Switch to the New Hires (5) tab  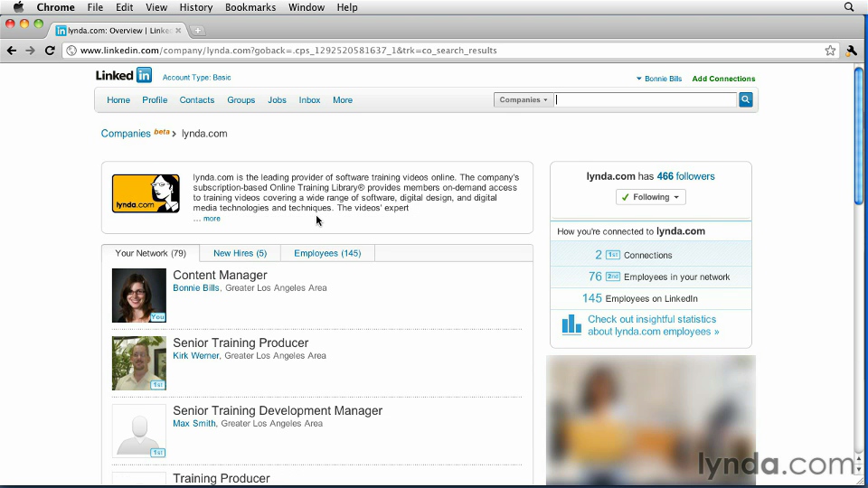241,253
